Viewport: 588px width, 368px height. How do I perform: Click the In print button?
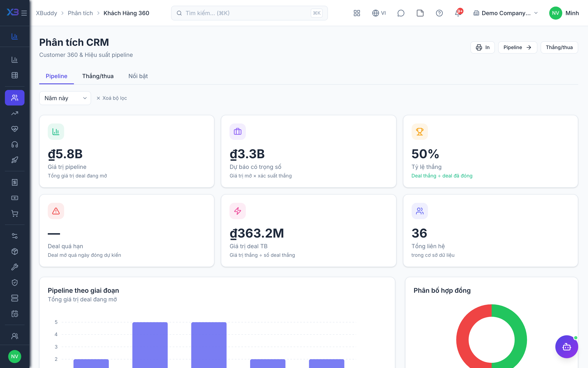(x=483, y=47)
